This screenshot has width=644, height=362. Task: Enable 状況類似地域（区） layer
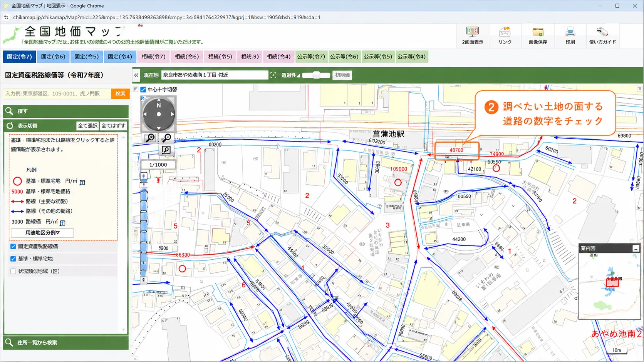click(13, 271)
